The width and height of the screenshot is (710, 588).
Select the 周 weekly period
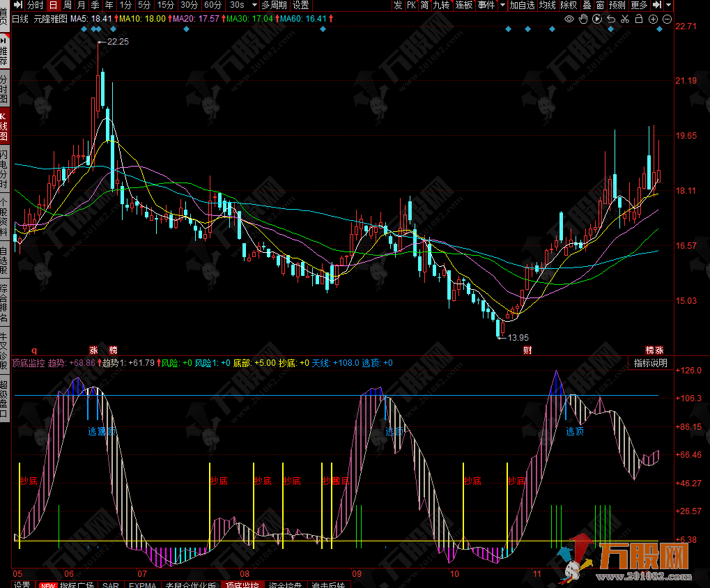pos(68,5)
